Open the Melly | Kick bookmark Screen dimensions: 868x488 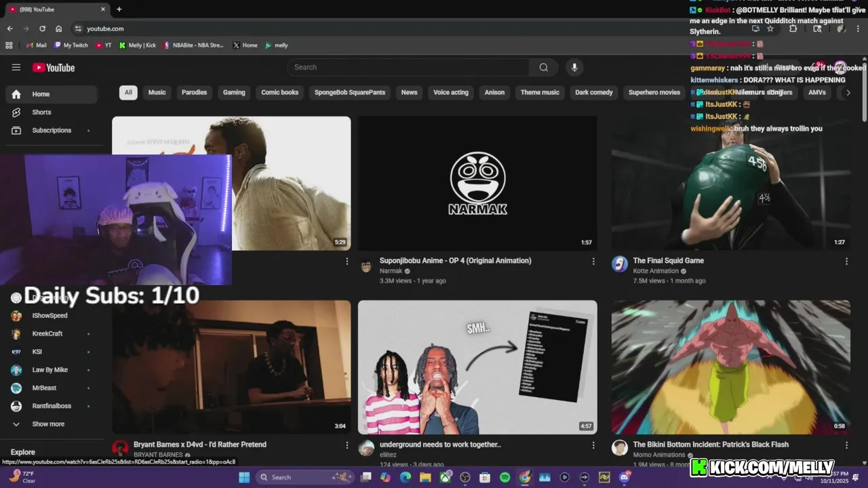138,45
